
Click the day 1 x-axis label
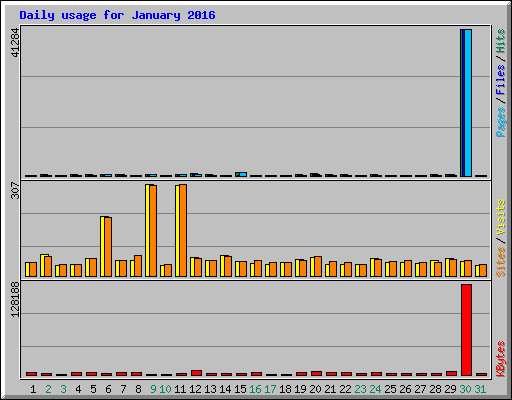click(33, 389)
